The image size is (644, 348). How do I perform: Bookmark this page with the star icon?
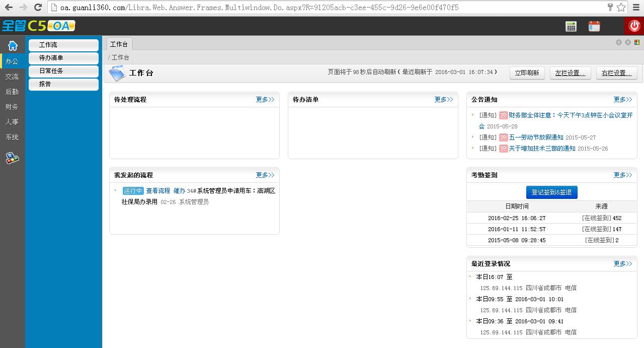pyautogui.click(x=621, y=8)
